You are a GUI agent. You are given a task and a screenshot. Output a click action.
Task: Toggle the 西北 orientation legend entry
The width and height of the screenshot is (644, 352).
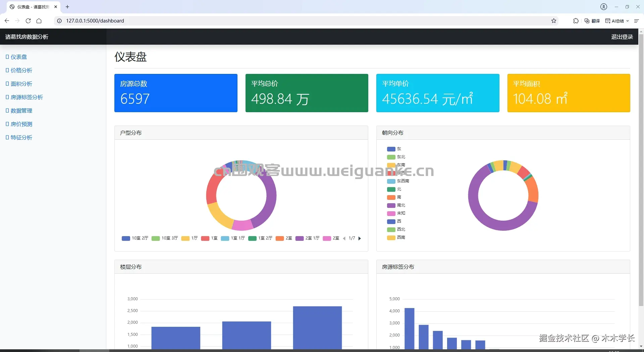396,229
